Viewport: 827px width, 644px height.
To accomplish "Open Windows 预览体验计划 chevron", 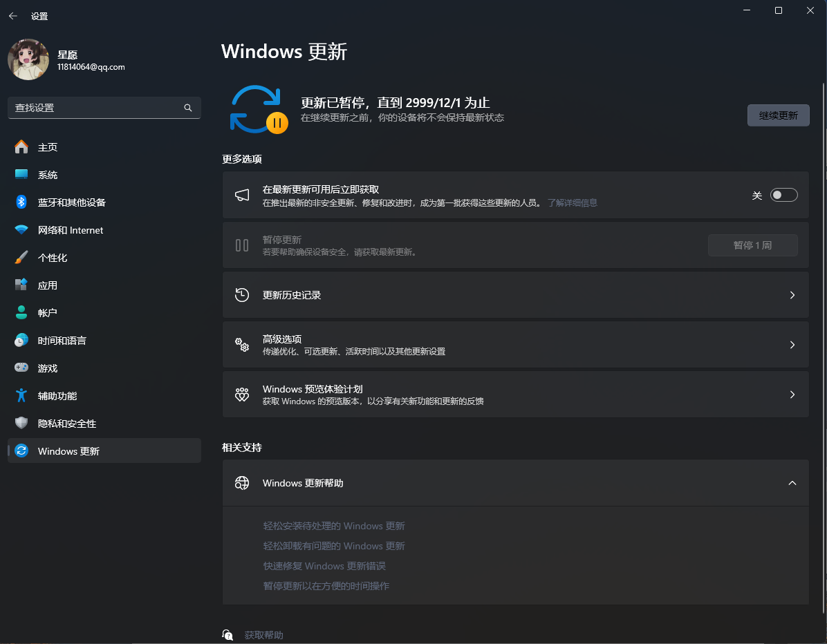I will coord(792,395).
